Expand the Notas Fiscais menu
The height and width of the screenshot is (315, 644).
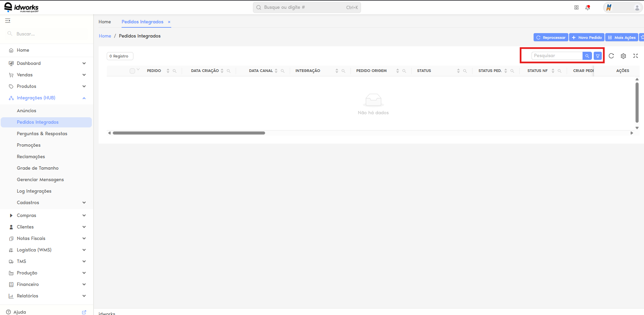[47, 238]
